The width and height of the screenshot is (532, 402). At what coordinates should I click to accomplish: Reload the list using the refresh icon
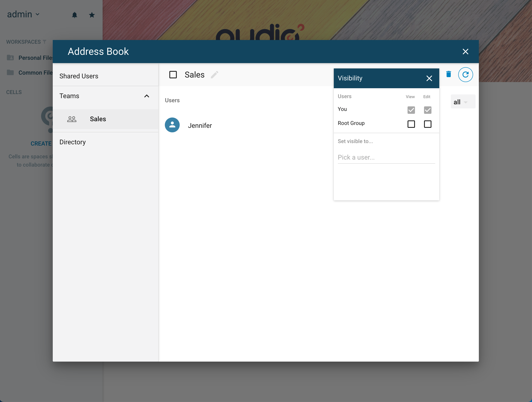[x=465, y=75]
